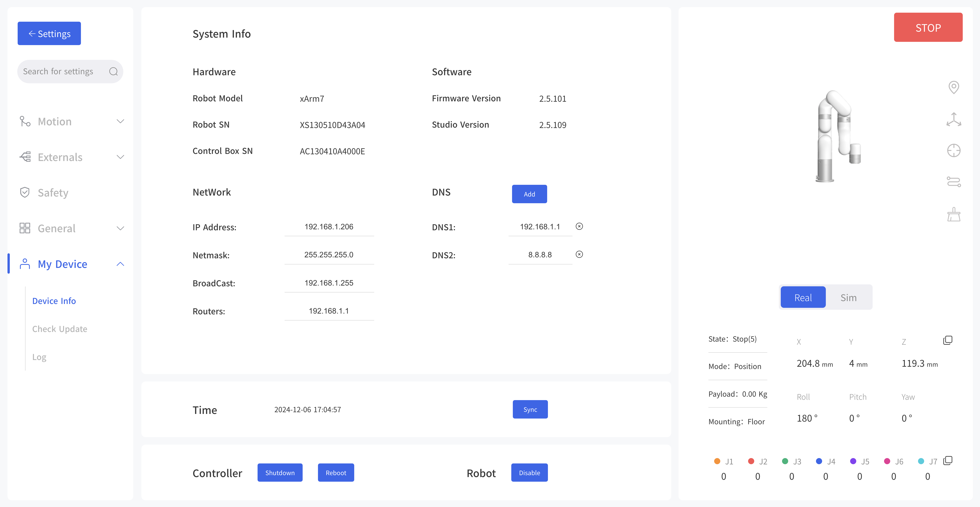Click the search magnifier icon
The width and height of the screenshot is (980, 507).
[113, 72]
